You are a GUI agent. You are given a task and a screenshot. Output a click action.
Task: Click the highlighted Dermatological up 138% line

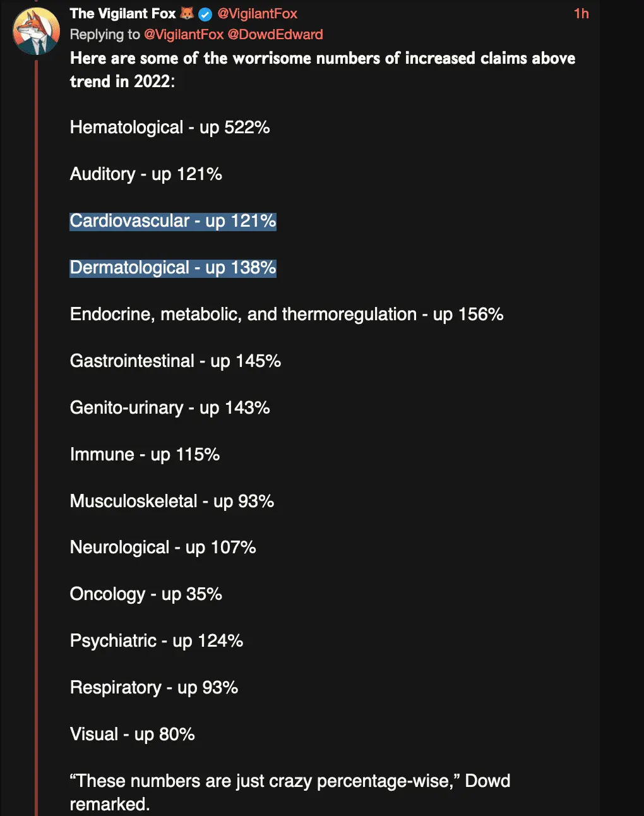pos(173,268)
